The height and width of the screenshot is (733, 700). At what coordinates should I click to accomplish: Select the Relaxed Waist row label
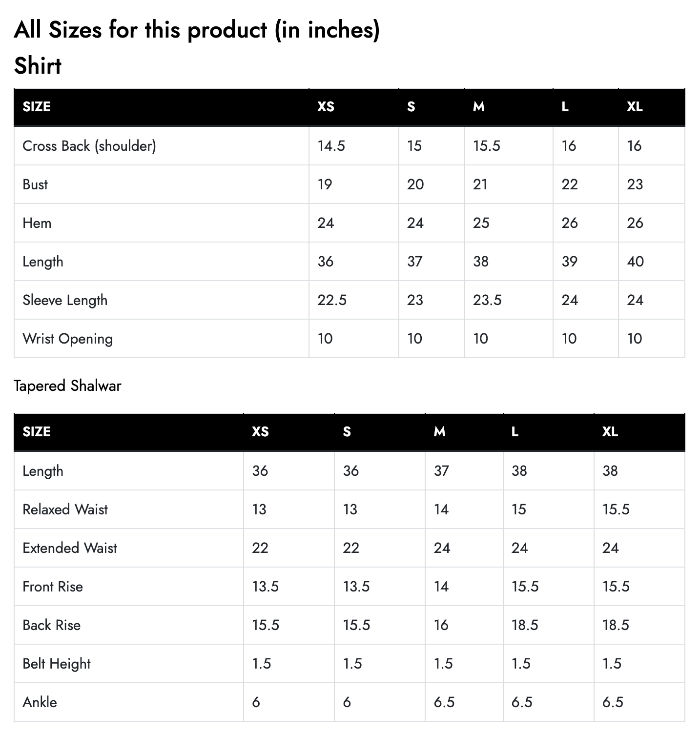click(x=65, y=509)
